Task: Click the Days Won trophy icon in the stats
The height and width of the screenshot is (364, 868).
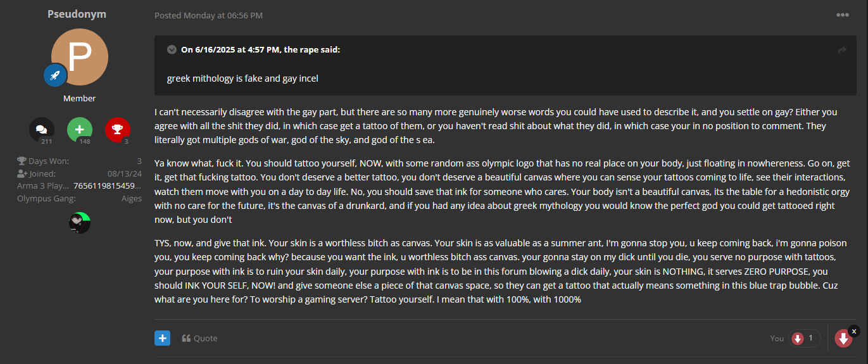Action: (22, 161)
